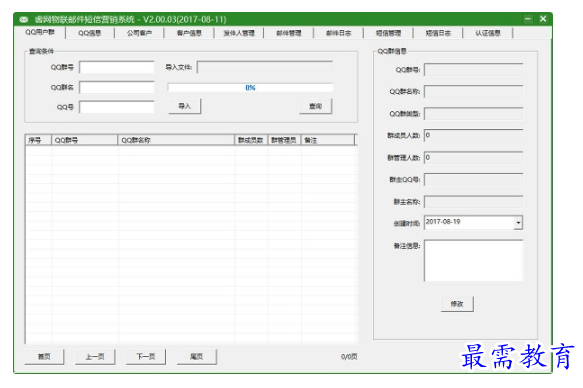Viewport: 583px width, 388px height.
Task: Switch to the 邮件管理 tab
Action: coord(289,33)
